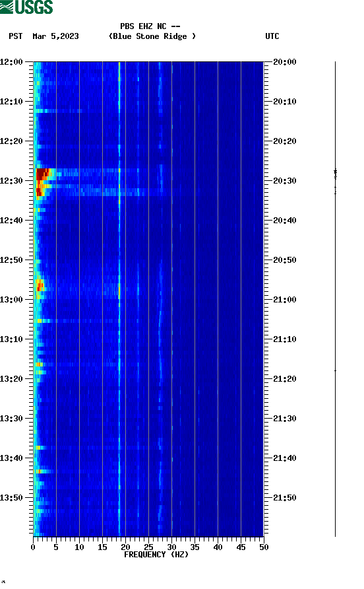Click the red low-frequency burst near 12:57
This screenshot has width=364, height=589.
tap(40, 286)
